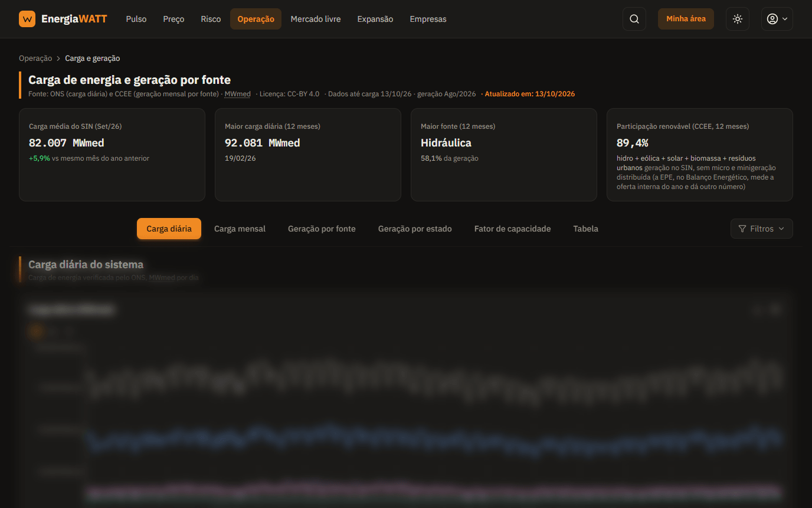Screen dimensions: 812x508
Task: Toggle light theme with the sun icon
Action: click(738, 19)
